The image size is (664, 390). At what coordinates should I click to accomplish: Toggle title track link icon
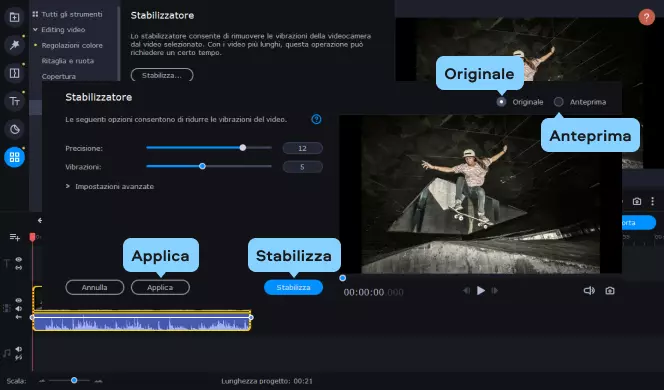[19, 268]
